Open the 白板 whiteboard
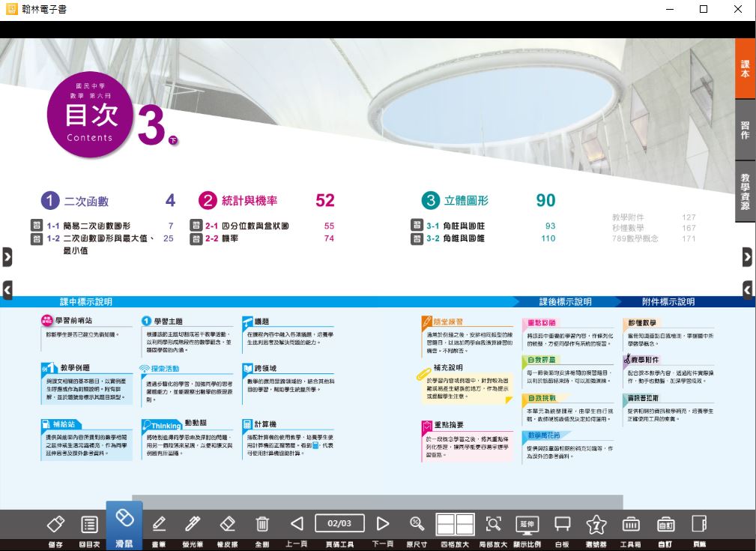 [561, 524]
